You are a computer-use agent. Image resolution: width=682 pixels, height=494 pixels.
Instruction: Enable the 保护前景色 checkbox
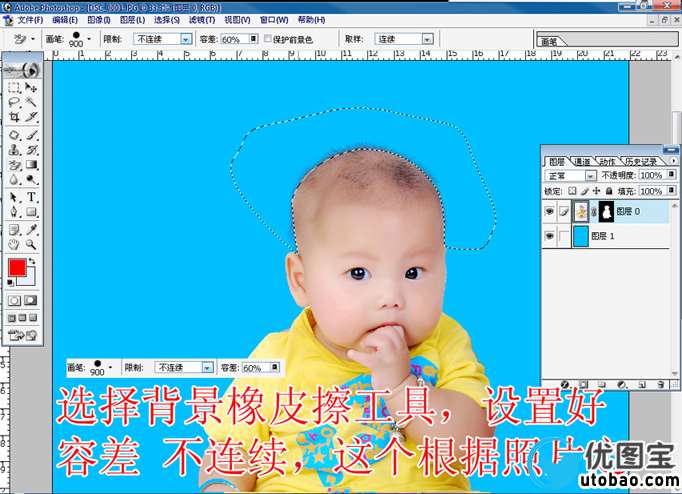click(268, 39)
